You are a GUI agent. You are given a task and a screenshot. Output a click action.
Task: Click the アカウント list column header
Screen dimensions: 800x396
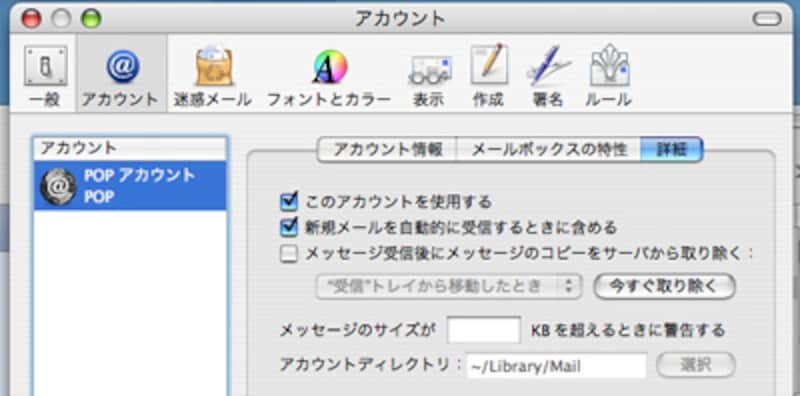point(130,148)
